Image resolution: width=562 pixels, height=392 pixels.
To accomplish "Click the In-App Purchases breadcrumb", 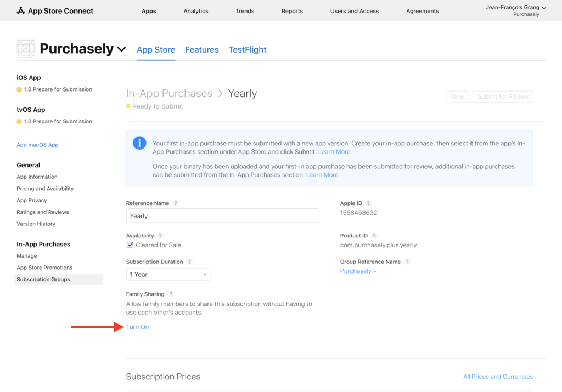I will [169, 93].
